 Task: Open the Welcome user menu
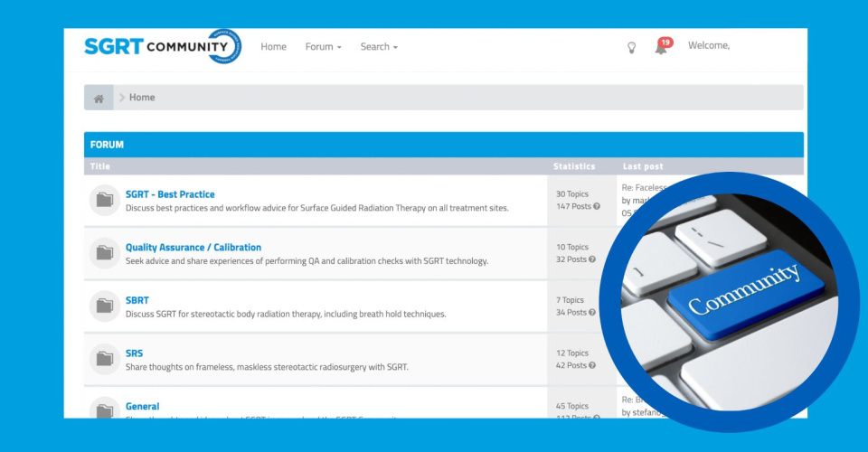pos(708,45)
